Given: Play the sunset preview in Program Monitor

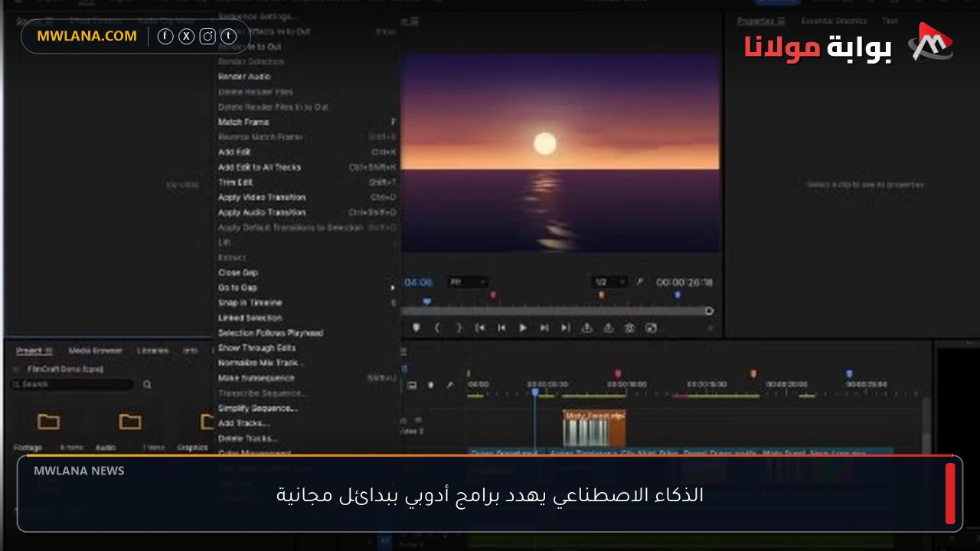Looking at the screenshot, I should [x=523, y=328].
